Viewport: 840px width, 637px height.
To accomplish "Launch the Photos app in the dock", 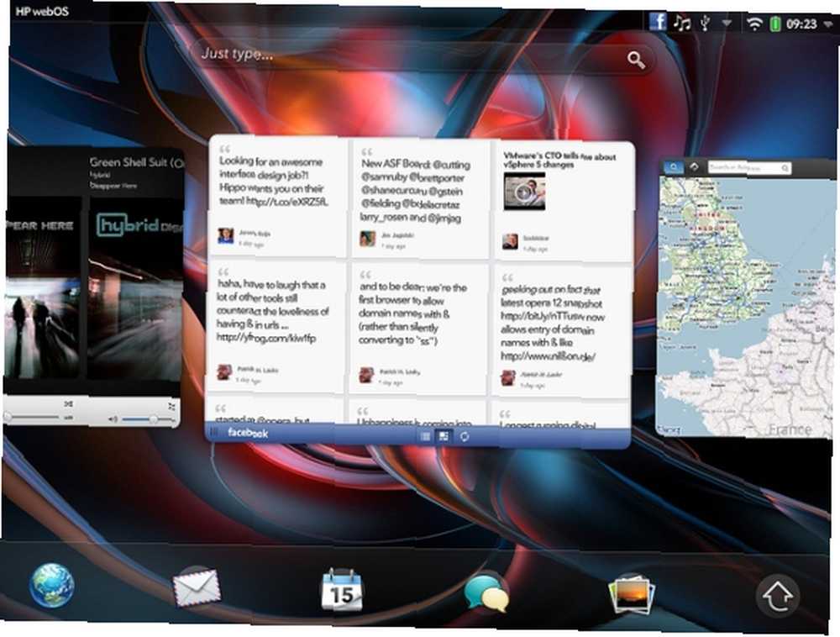I will [632, 593].
